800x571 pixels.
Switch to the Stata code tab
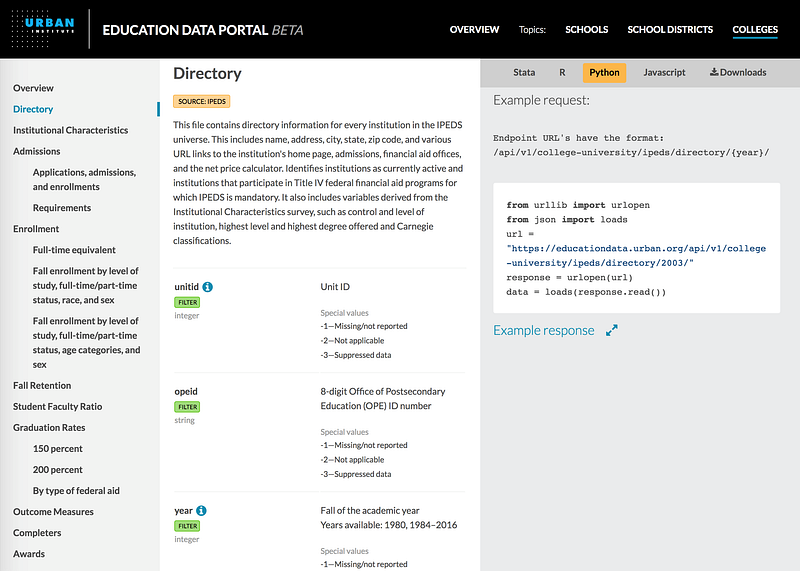point(524,72)
